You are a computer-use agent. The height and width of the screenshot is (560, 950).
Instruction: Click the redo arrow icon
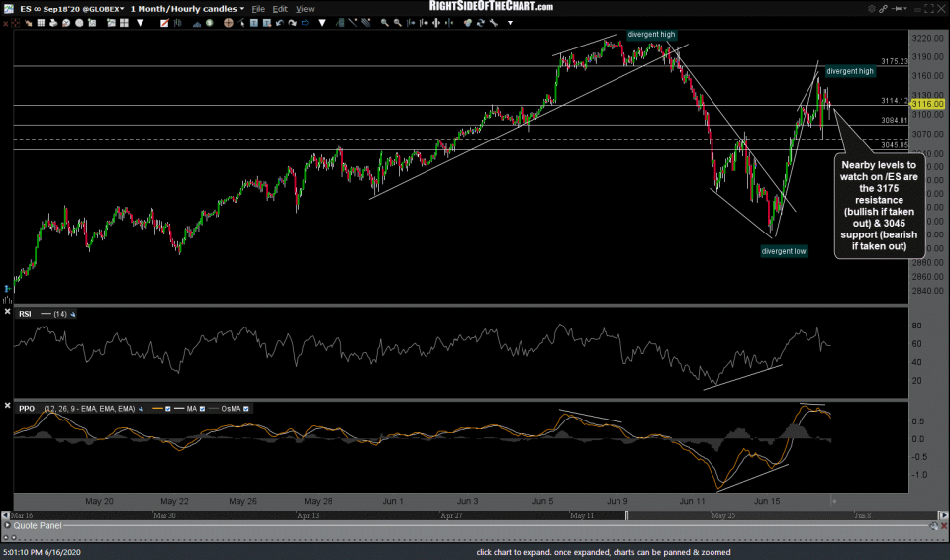pyautogui.click(x=292, y=23)
